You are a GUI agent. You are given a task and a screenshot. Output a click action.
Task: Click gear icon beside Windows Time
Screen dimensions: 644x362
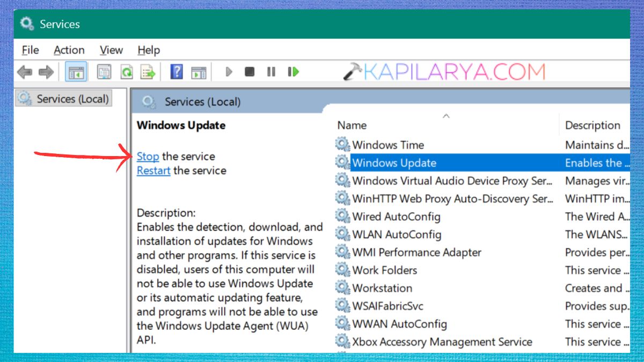click(342, 144)
